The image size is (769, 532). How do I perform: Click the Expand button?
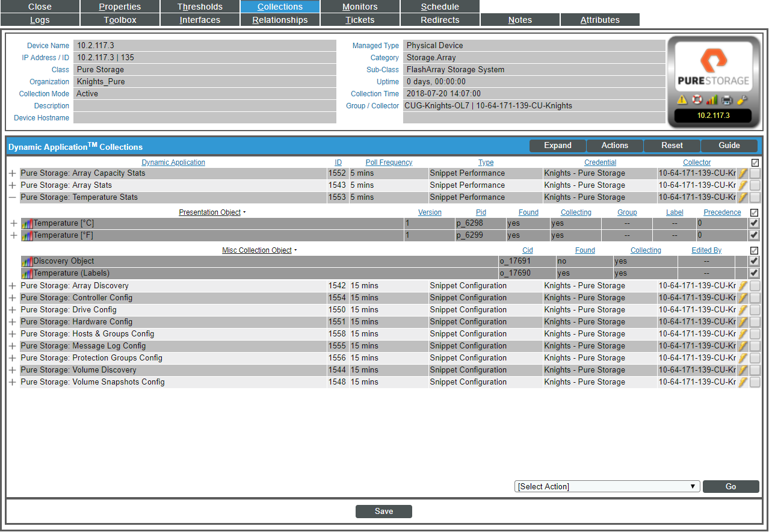[x=557, y=145]
